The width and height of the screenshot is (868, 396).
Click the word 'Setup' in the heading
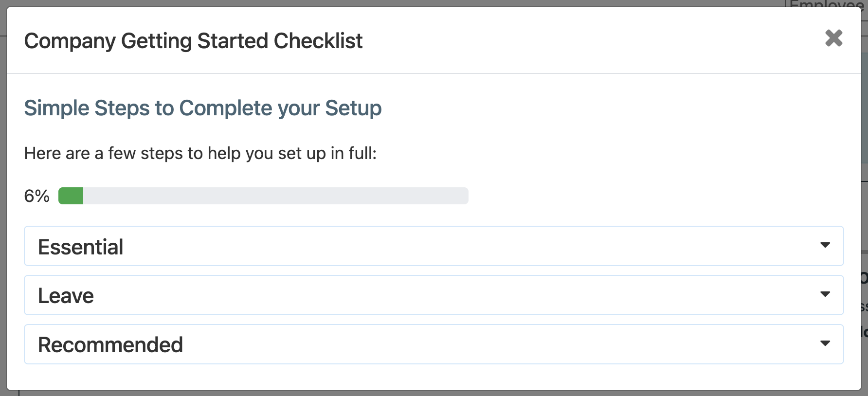pos(353,108)
